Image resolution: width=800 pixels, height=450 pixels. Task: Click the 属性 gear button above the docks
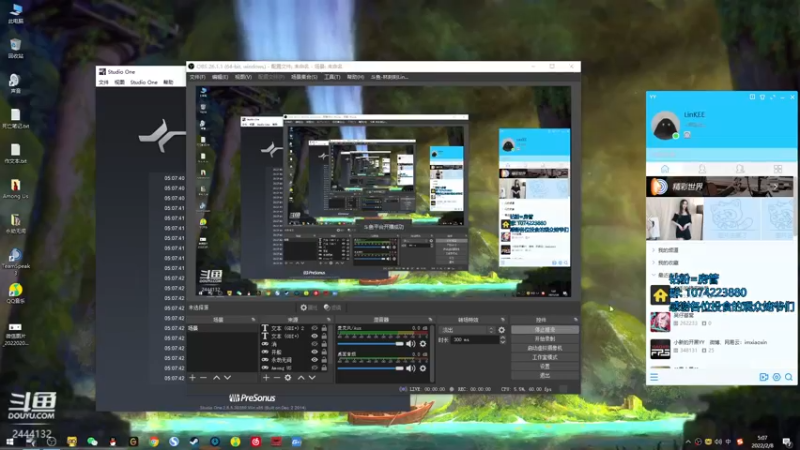tap(309, 308)
